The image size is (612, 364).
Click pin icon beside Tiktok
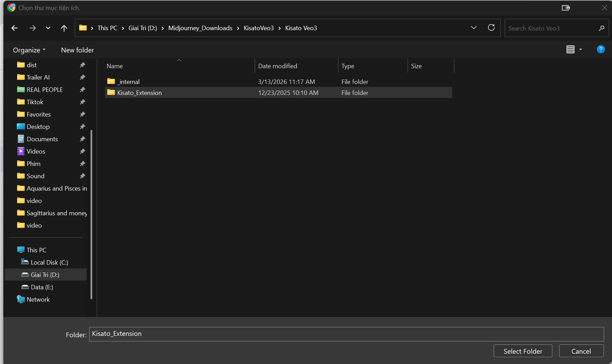click(x=82, y=102)
